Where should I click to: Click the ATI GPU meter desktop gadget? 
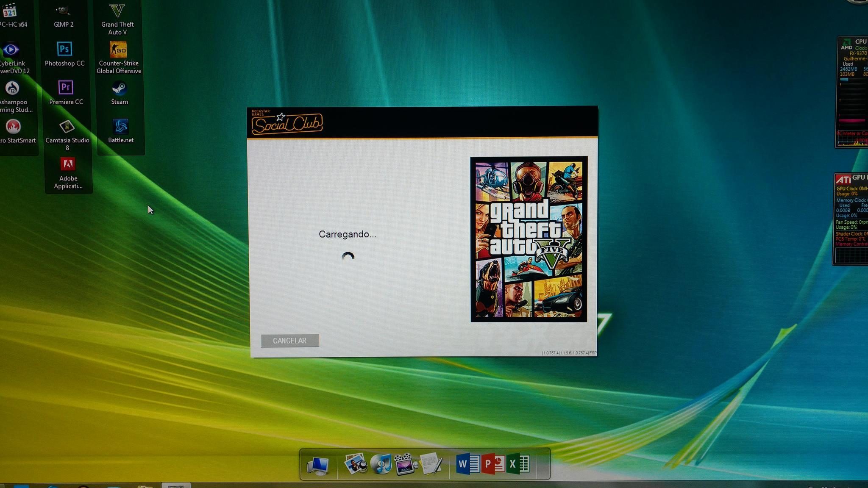pos(851,219)
